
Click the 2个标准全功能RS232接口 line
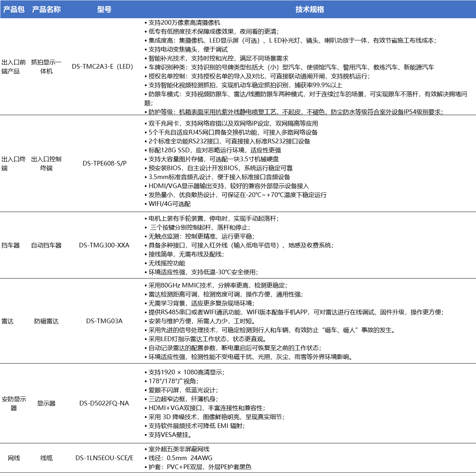[x=227, y=141]
